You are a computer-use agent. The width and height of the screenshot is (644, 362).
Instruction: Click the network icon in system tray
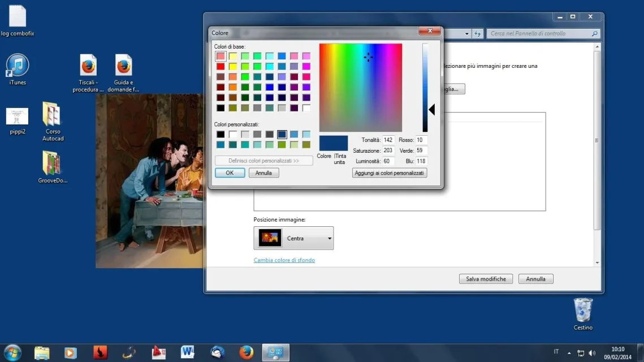[x=580, y=353]
